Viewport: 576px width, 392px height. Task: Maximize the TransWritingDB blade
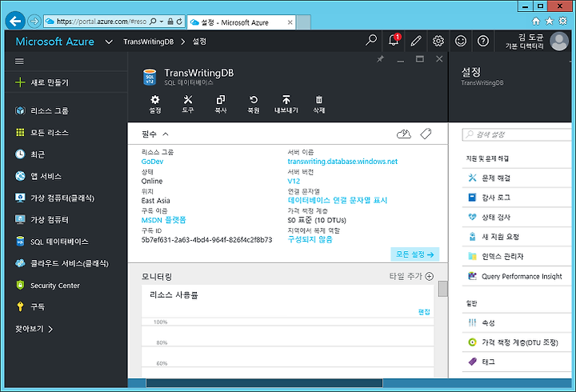click(x=419, y=58)
